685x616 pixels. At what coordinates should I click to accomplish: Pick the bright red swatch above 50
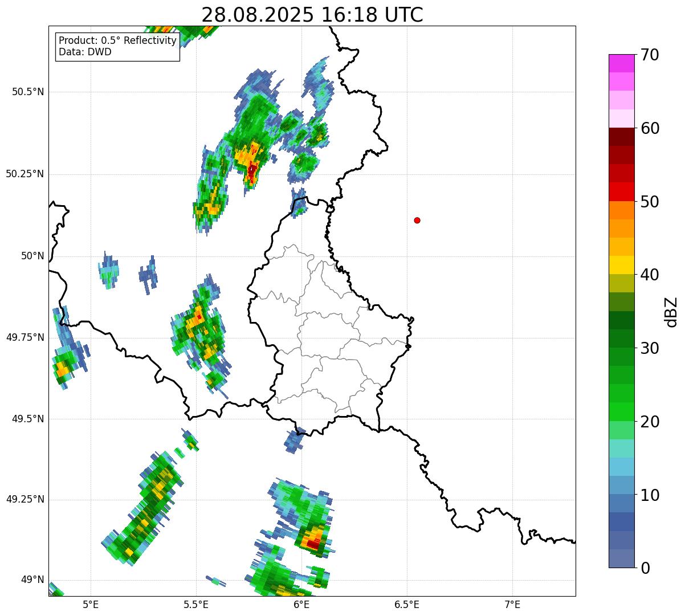point(621,191)
